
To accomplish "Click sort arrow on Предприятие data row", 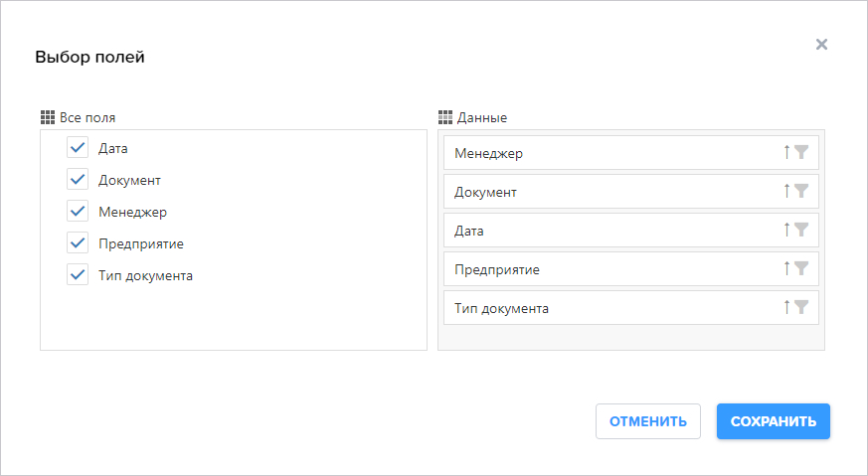I will point(786,268).
